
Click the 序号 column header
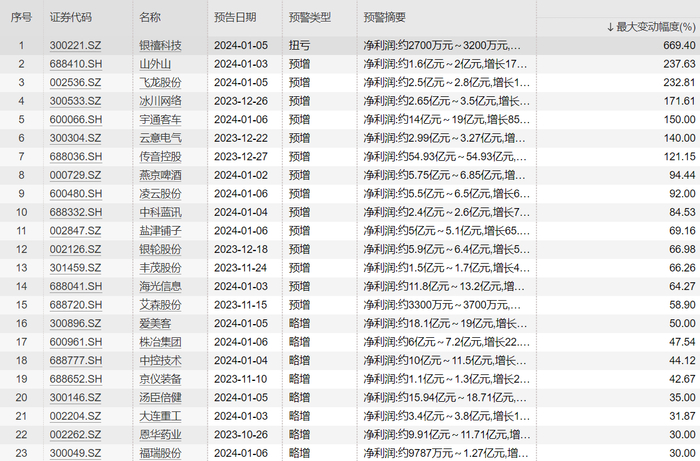(21, 17)
